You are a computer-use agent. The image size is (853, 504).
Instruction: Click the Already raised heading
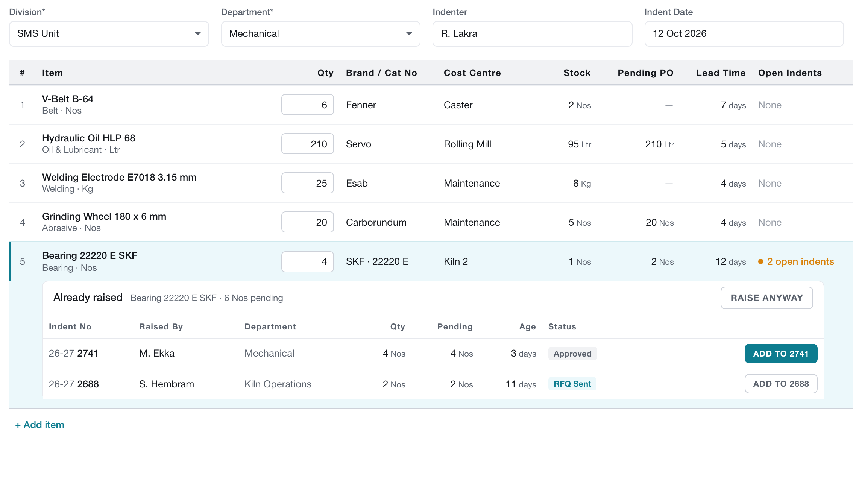[88, 298]
